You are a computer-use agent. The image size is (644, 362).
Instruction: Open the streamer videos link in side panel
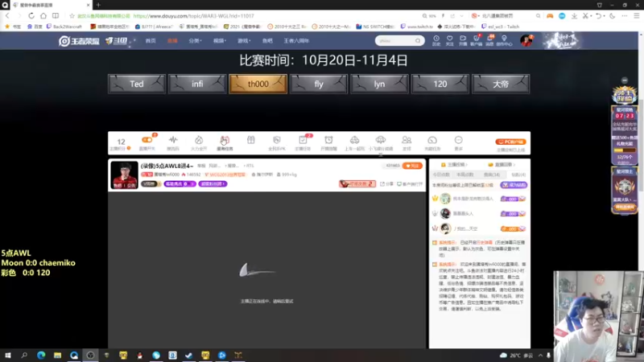tap(454, 165)
